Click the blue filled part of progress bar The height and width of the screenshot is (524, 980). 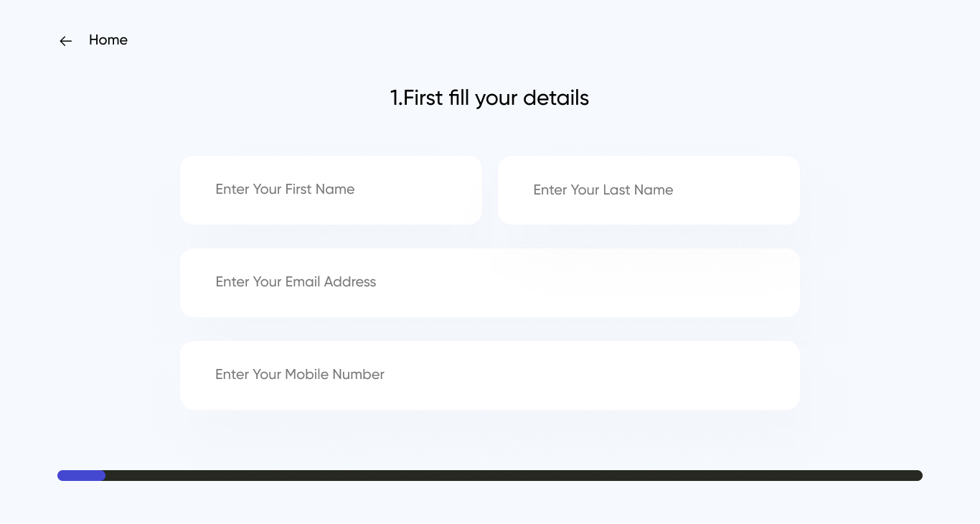point(81,475)
